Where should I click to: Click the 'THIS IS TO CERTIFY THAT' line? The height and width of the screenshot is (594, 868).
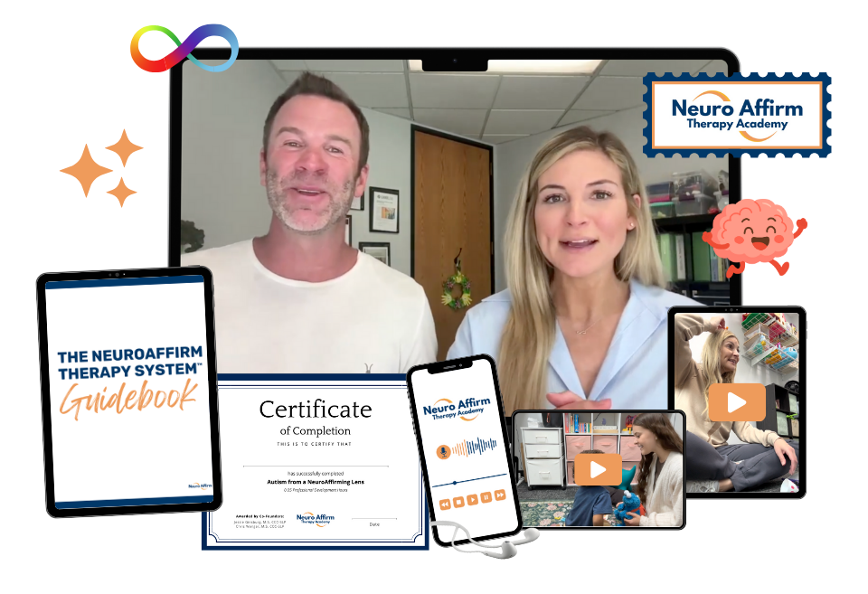click(315, 444)
